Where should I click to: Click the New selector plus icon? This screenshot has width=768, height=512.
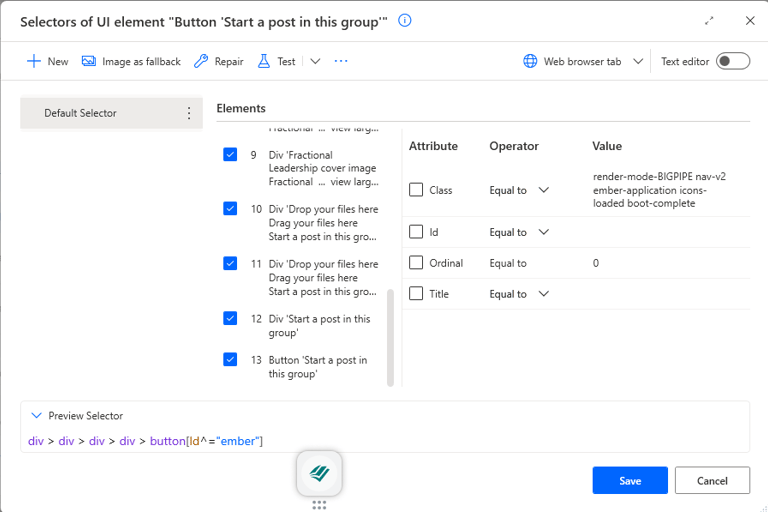tap(34, 61)
